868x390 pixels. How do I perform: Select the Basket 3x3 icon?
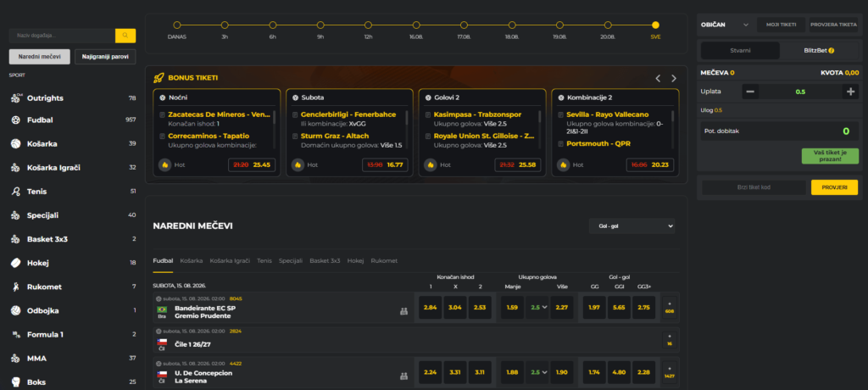[16, 239]
